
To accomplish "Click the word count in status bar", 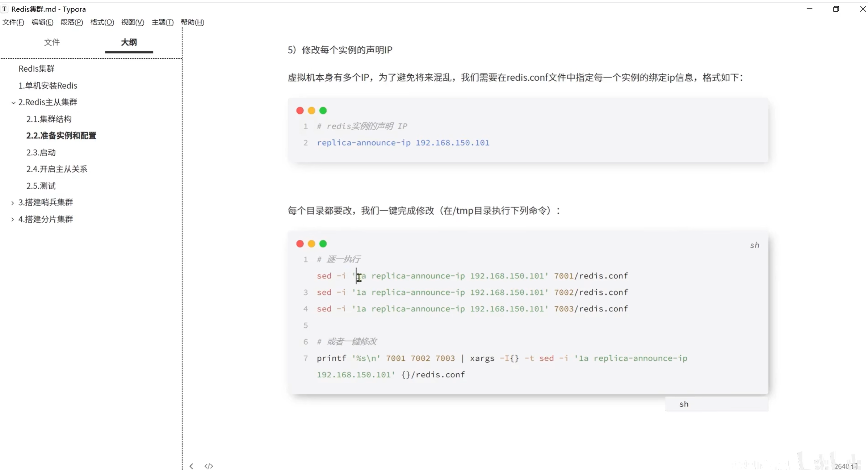I will [x=845, y=466].
